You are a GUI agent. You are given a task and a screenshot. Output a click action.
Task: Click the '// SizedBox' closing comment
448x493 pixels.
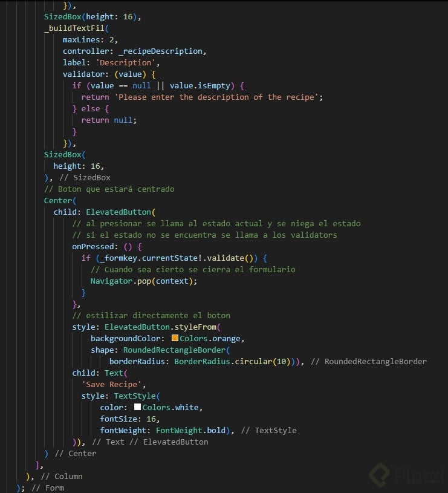pos(85,178)
